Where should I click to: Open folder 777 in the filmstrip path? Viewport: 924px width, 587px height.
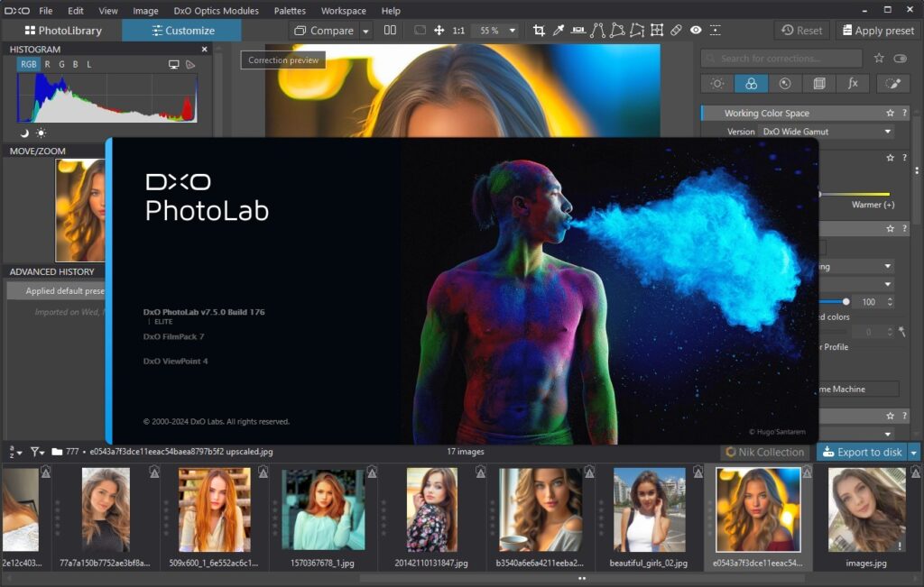pos(65,452)
